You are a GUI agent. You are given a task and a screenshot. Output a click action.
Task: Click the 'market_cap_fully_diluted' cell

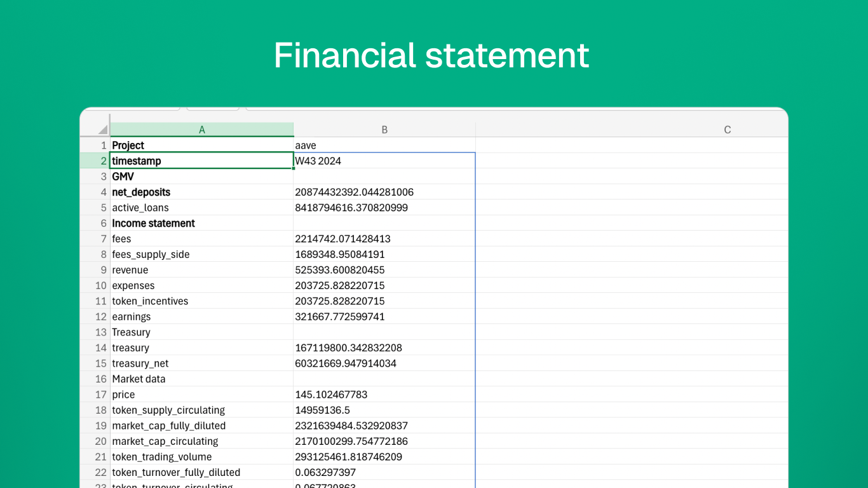coord(202,426)
